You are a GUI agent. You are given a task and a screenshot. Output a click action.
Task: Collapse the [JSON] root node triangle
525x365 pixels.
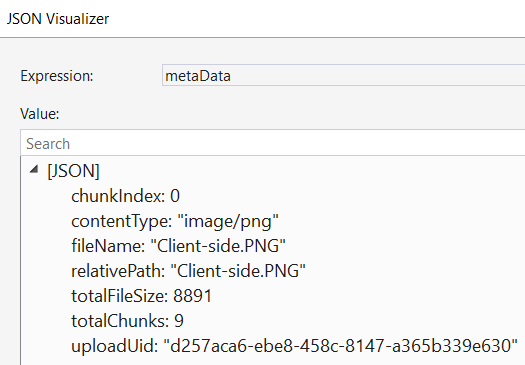34,169
